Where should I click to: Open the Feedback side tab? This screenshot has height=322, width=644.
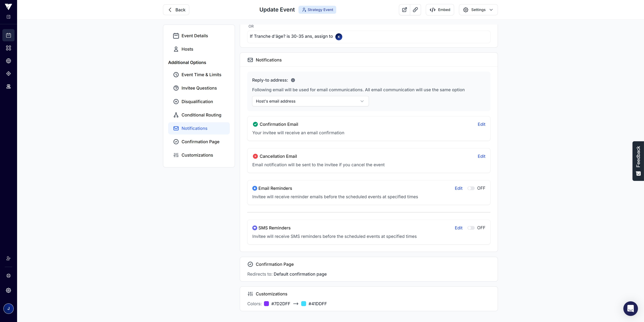(638, 161)
